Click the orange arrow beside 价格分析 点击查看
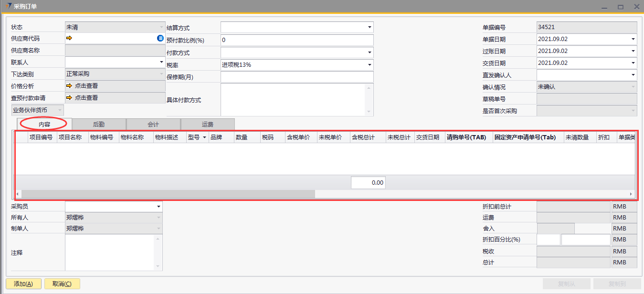This screenshot has height=294, width=644. tap(69, 86)
